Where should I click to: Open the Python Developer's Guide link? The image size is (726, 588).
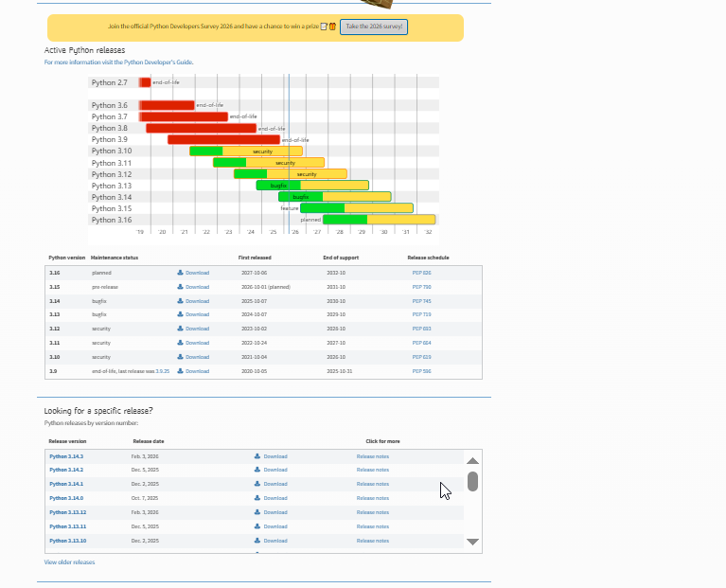point(158,62)
